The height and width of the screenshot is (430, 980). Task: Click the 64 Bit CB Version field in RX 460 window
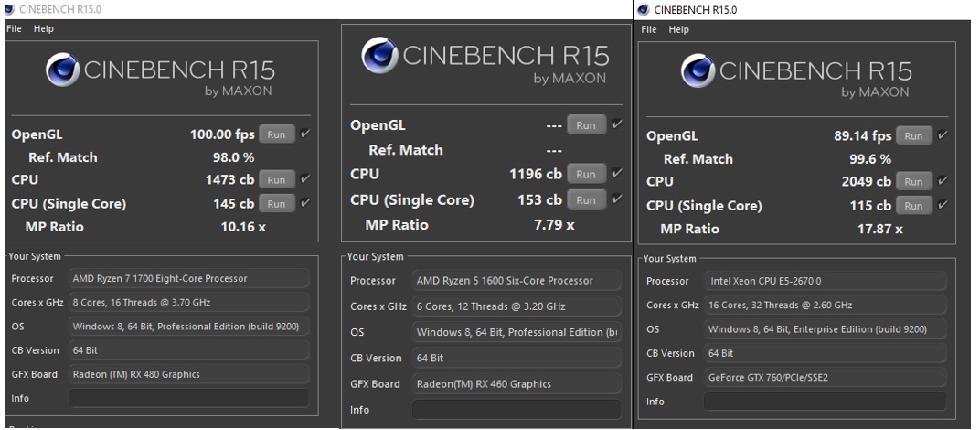pos(517,358)
